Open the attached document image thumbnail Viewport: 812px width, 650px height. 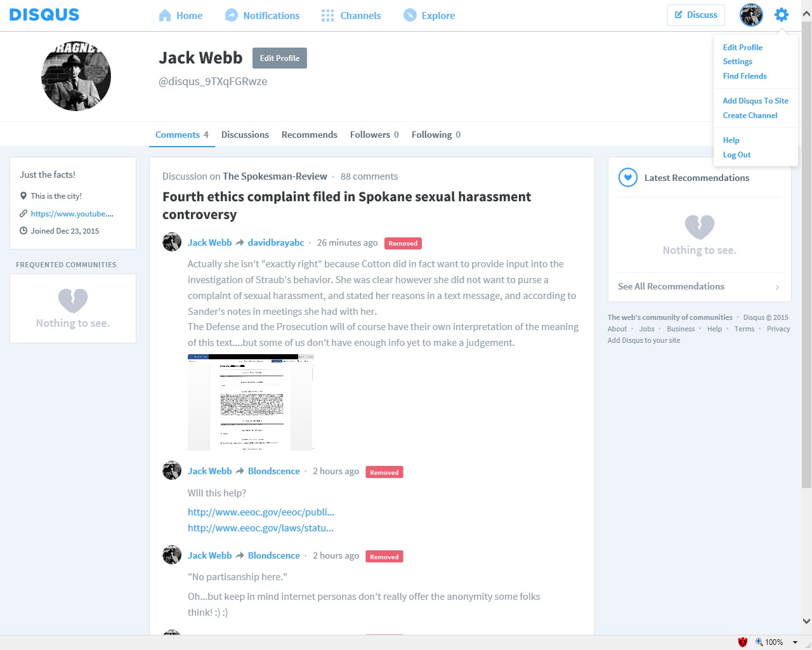click(251, 402)
